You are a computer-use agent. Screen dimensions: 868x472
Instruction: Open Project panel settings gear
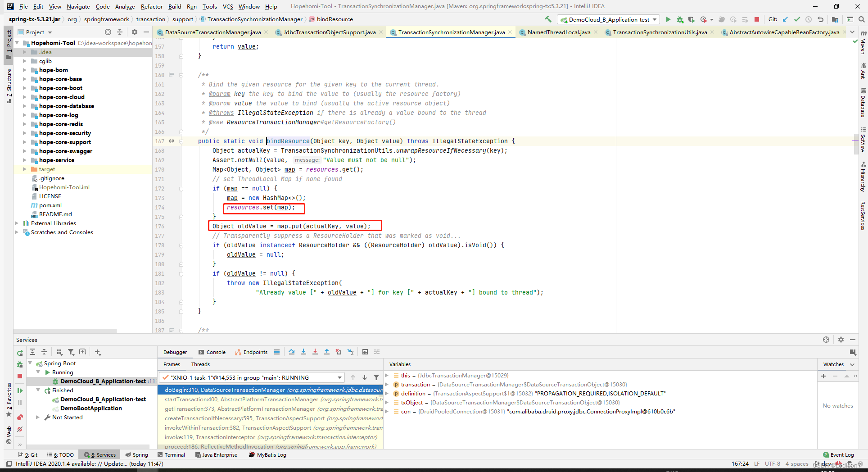click(135, 32)
